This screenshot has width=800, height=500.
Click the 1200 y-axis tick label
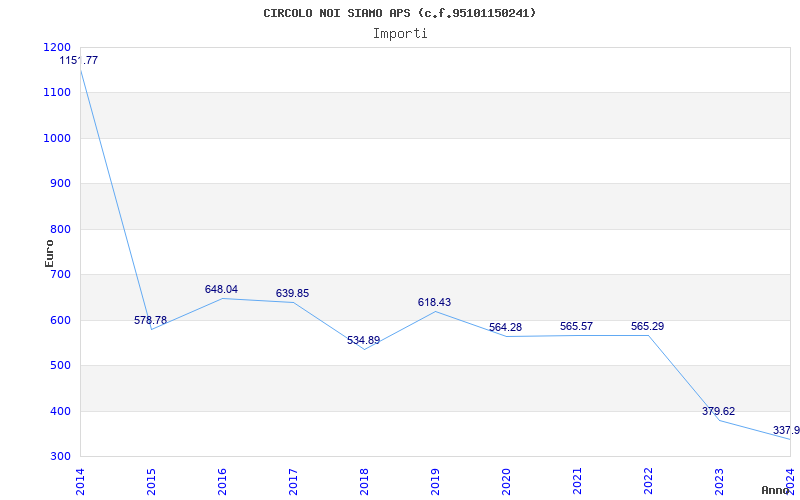click(57, 47)
